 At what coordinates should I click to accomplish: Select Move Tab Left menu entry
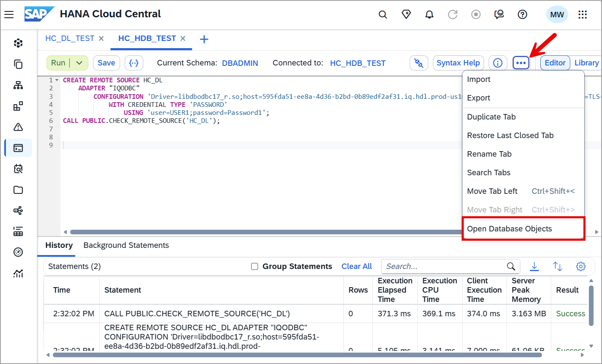click(x=523, y=191)
